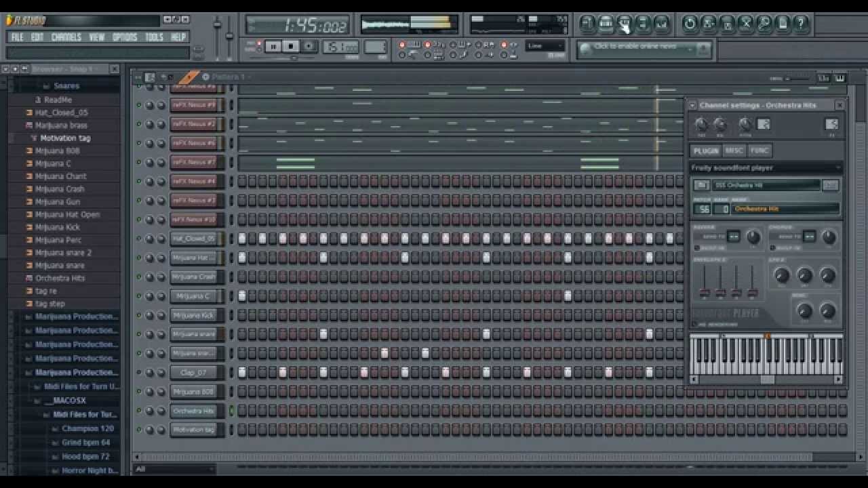Click the one-click recording microphone icon
The height and width of the screenshot is (488, 868).
click(764, 24)
